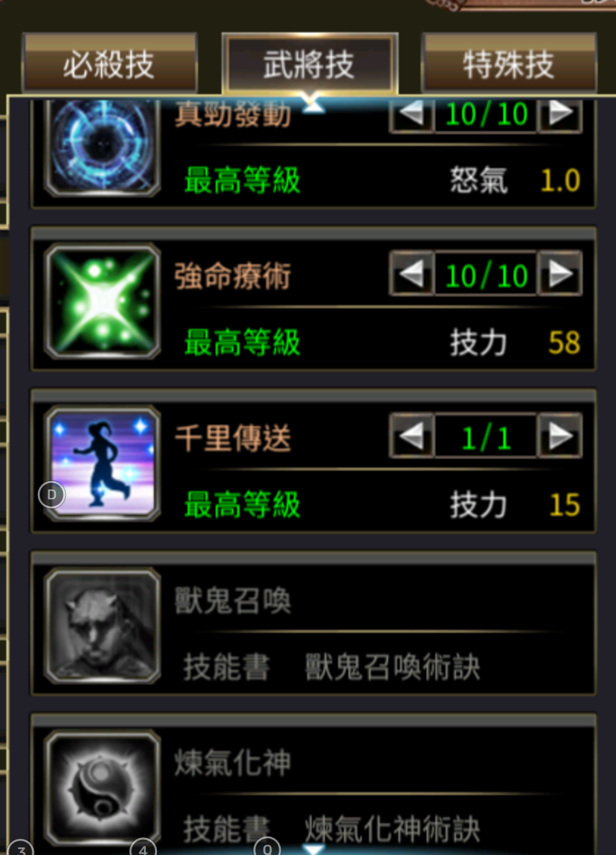Click the 獸鬼召喚術訣 skill book text
616x855 pixels.
click(x=393, y=667)
